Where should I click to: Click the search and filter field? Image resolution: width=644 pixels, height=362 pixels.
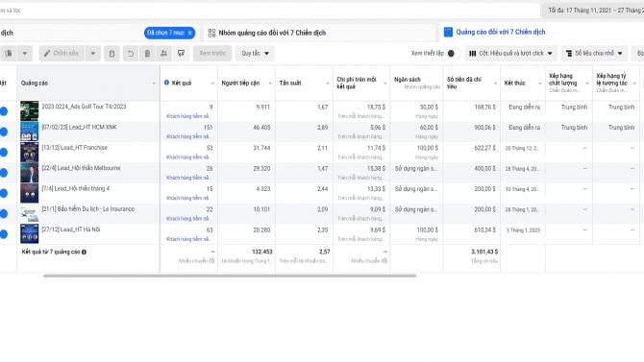[269, 11]
